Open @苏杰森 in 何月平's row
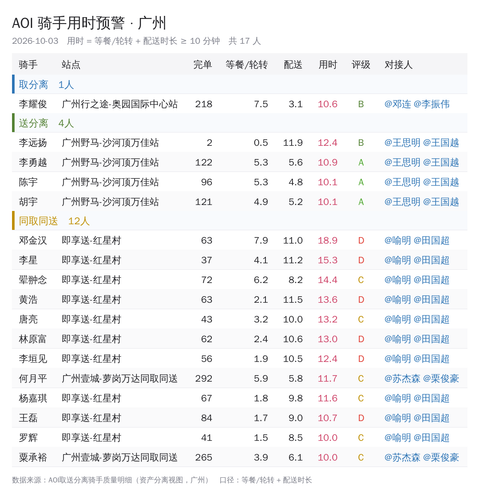479x500 pixels. point(402,378)
